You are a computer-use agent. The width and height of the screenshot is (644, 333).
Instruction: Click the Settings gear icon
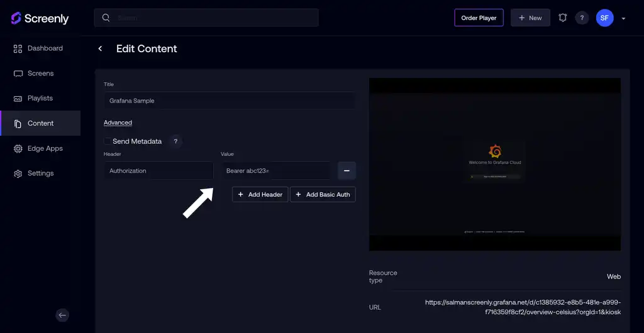click(x=18, y=174)
